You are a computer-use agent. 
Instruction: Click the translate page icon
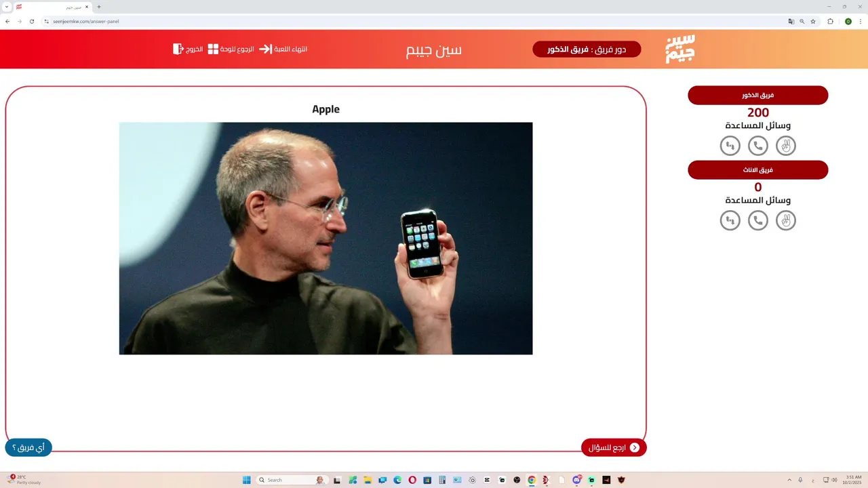pos(791,21)
